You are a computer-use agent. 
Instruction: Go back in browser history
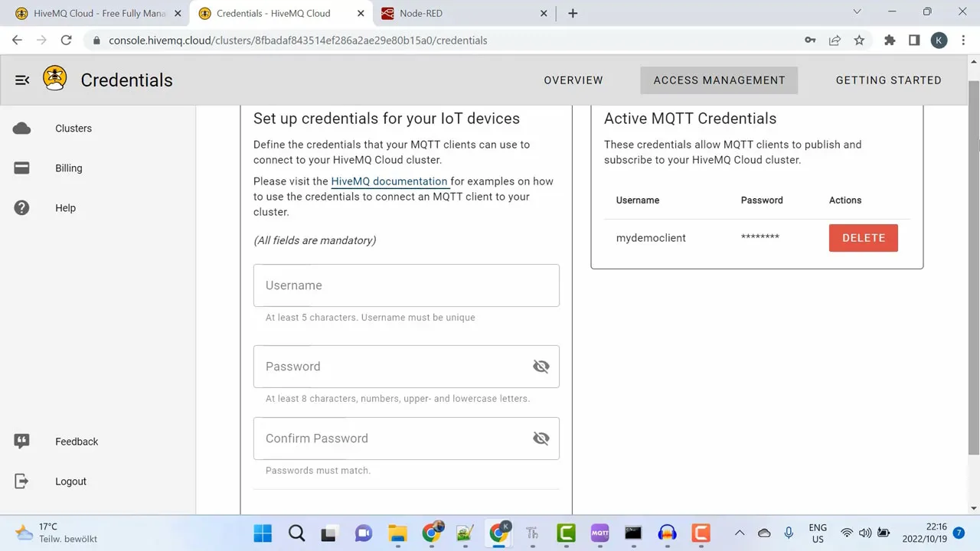(17, 41)
